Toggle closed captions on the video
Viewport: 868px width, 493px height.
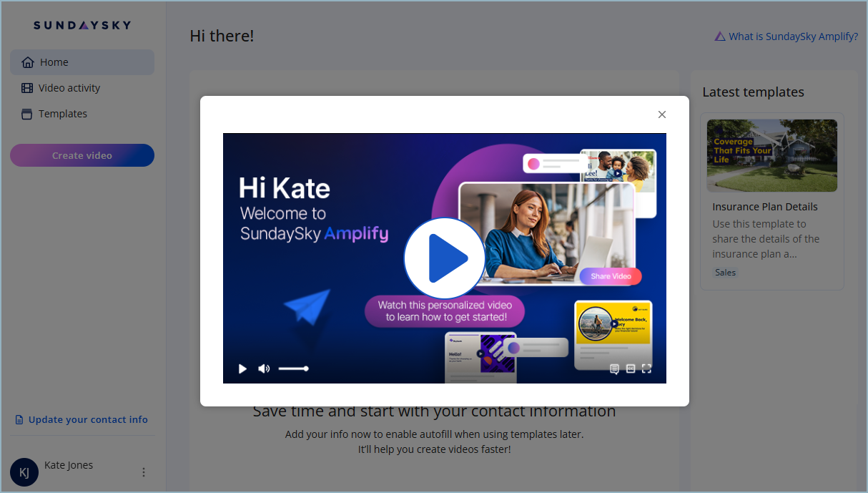(x=631, y=368)
